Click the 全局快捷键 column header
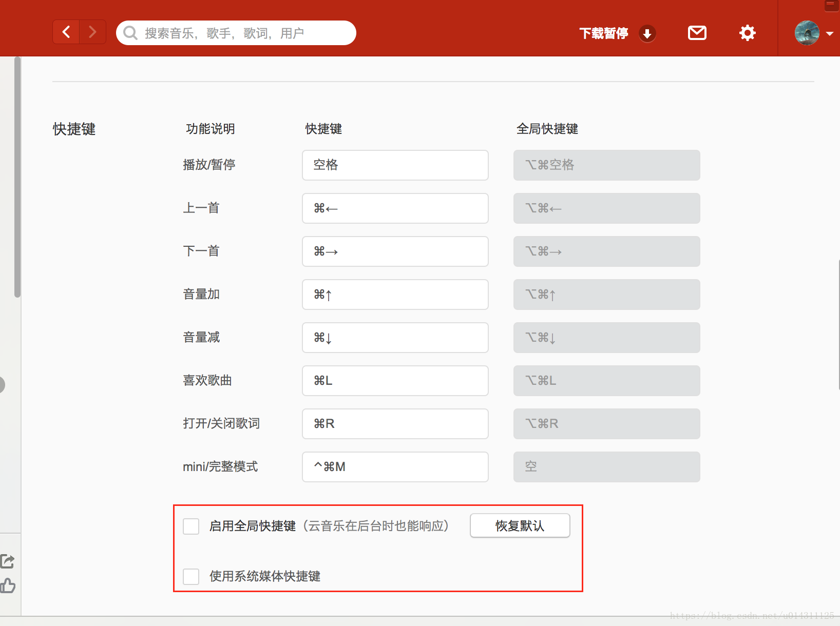 (x=547, y=129)
